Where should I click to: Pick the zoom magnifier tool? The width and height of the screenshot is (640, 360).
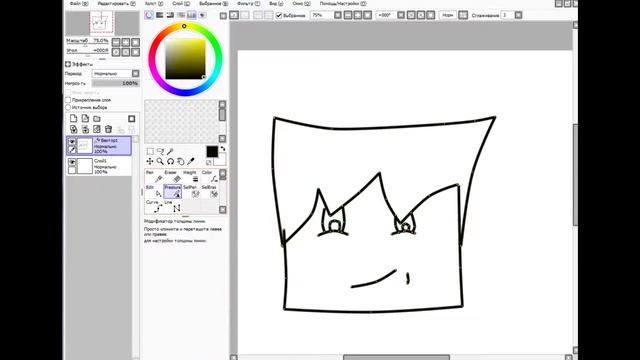160,162
